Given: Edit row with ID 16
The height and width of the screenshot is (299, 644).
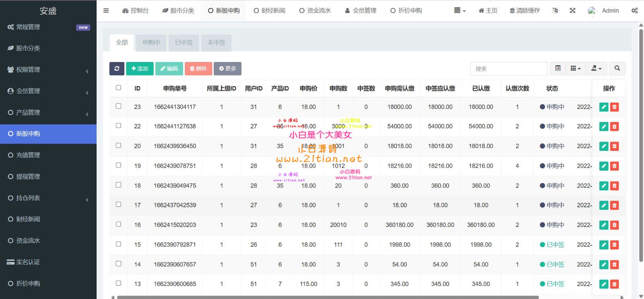Looking at the screenshot, I should click(604, 225).
